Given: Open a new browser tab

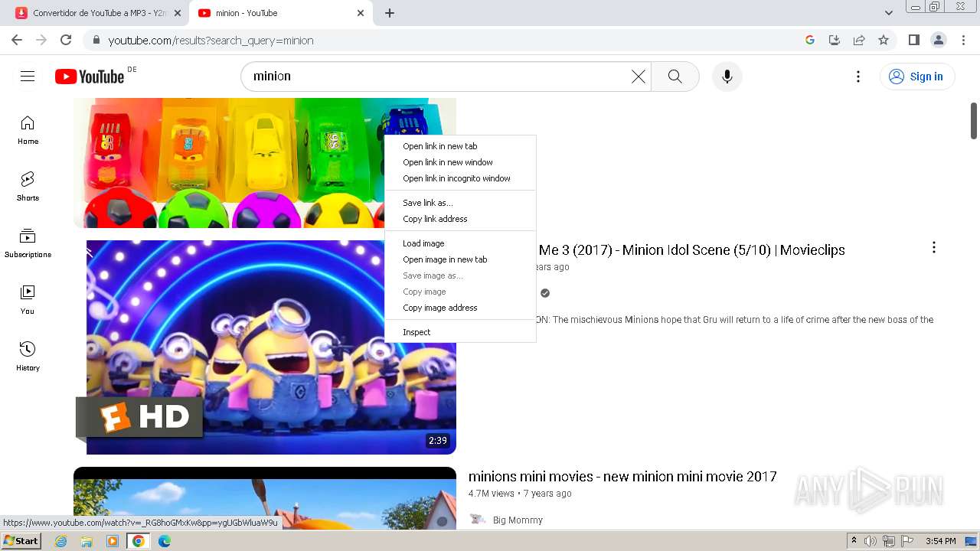Looking at the screenshot, I should click(x=390, y=13).
